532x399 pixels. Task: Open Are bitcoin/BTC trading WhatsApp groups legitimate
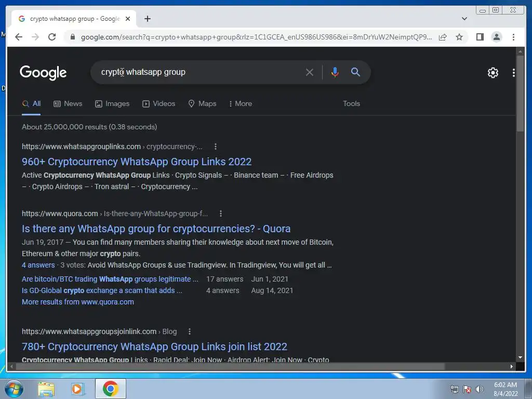(110, 279)
